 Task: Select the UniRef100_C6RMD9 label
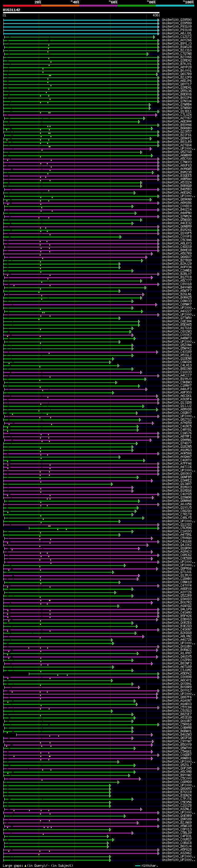click(177, 782)
